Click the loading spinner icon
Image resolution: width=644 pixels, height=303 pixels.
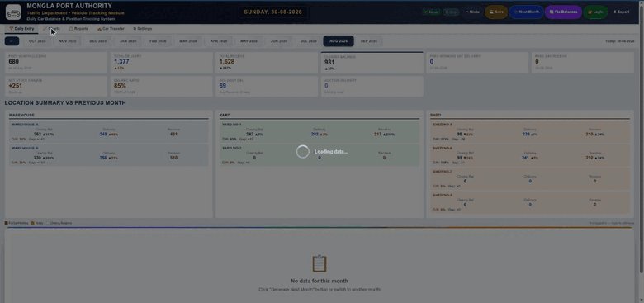[x=303, y=152]
